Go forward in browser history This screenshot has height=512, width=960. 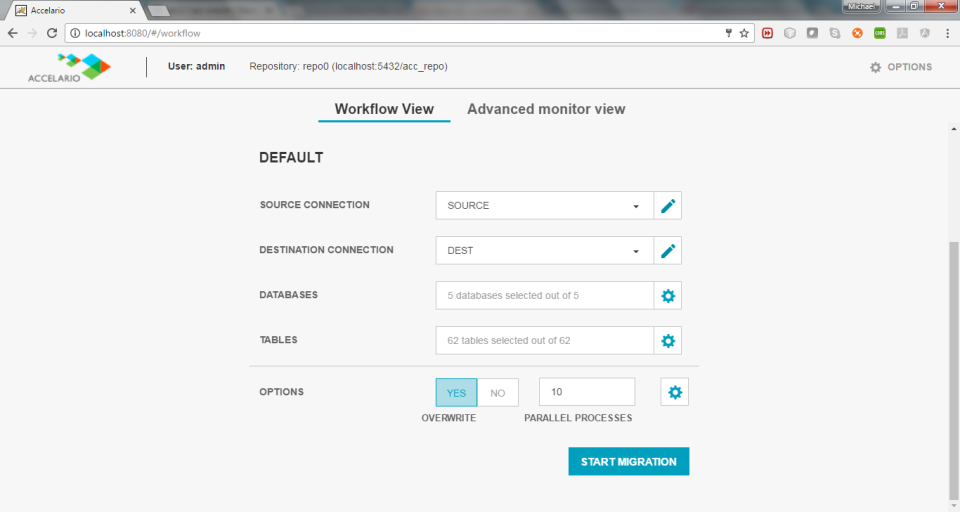[32, 33]
